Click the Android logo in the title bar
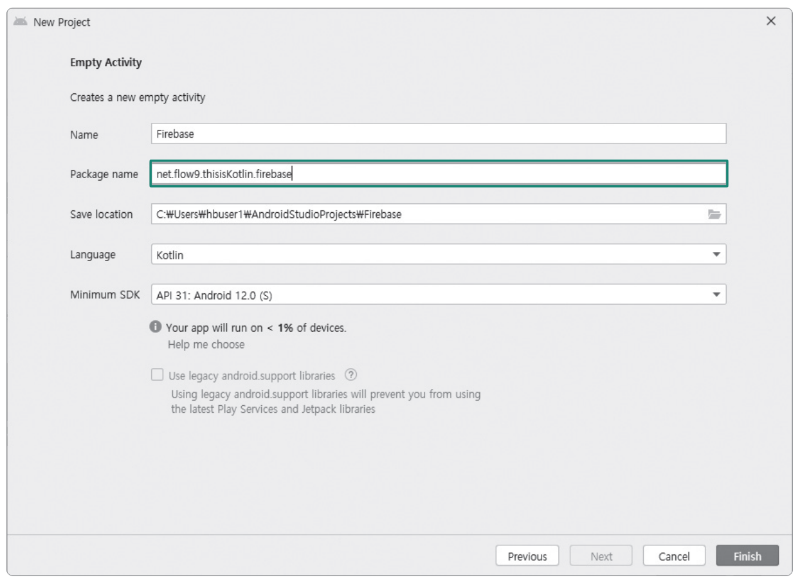Image resolution: width=800 pixels, height=581 pixels. (20, 22)
